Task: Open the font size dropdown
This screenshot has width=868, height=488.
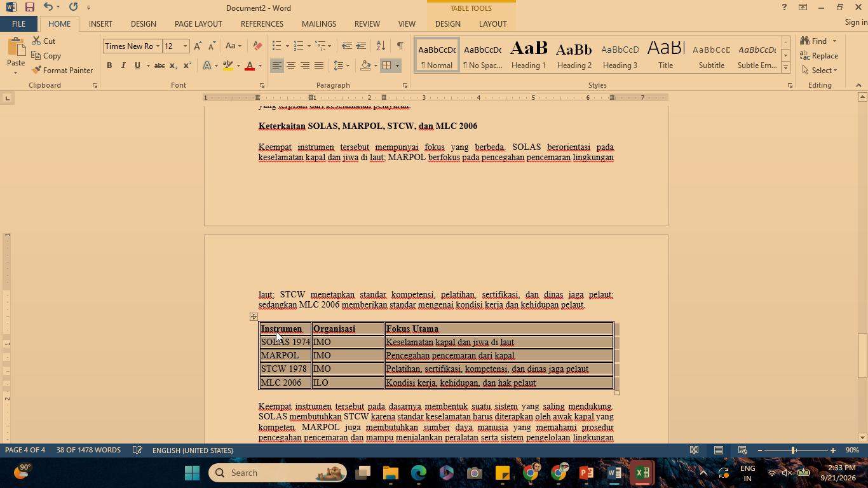Action: (x=185, y=46)
